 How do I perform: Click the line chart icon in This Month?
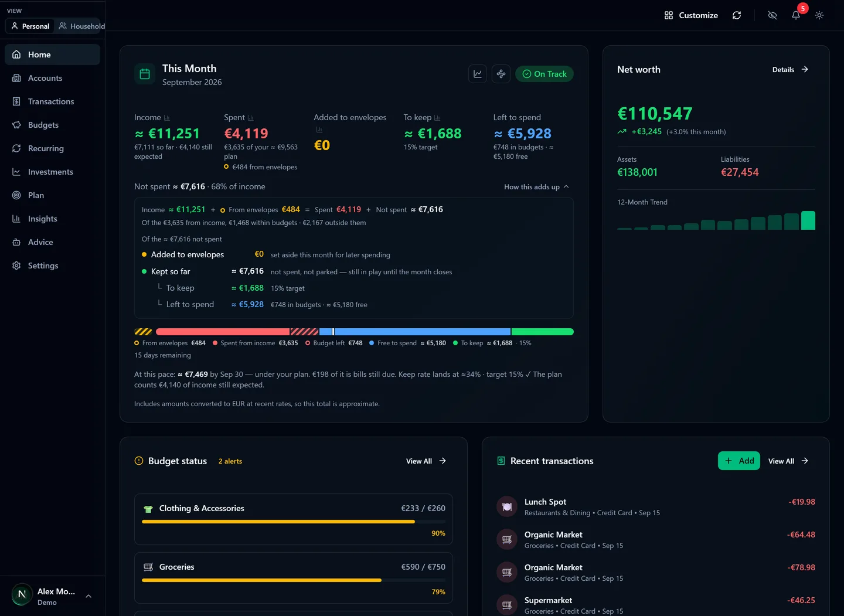478,74
